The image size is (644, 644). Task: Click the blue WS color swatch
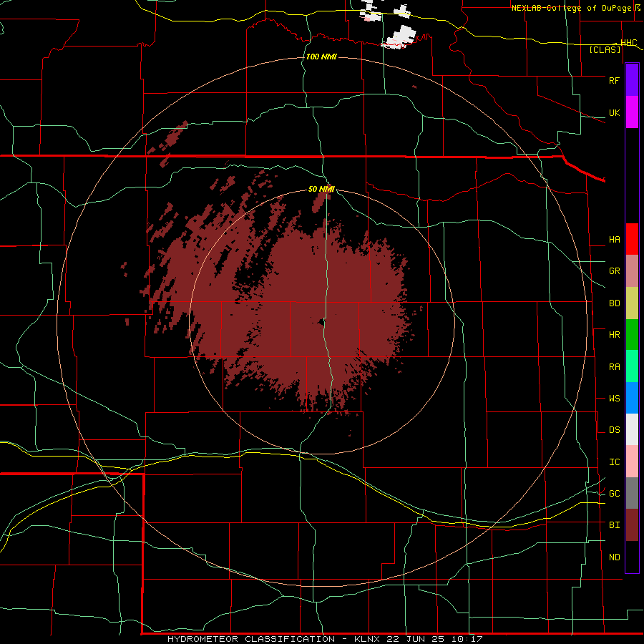tap(632, 398)
